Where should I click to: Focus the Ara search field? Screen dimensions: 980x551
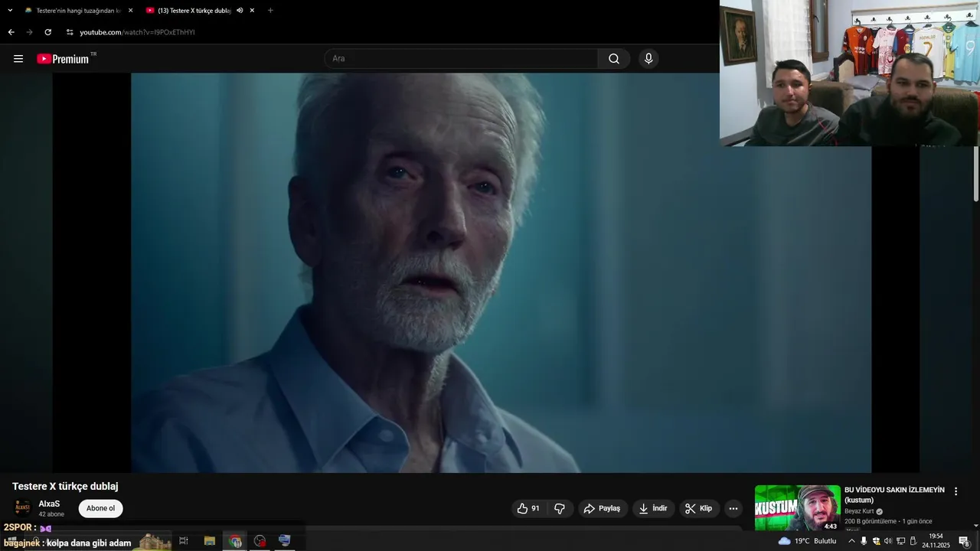point(462,59)
